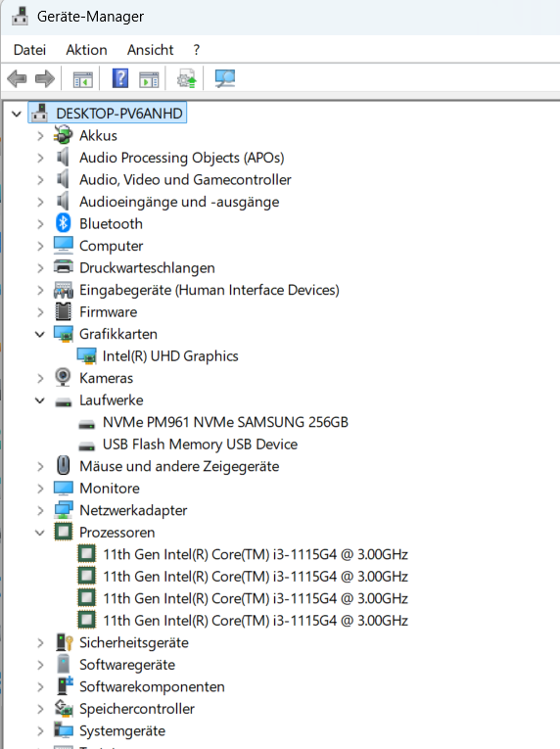
Task: Expand the Netzwerkadapter category
Action: pyautogui.click(x=40, y=510)
